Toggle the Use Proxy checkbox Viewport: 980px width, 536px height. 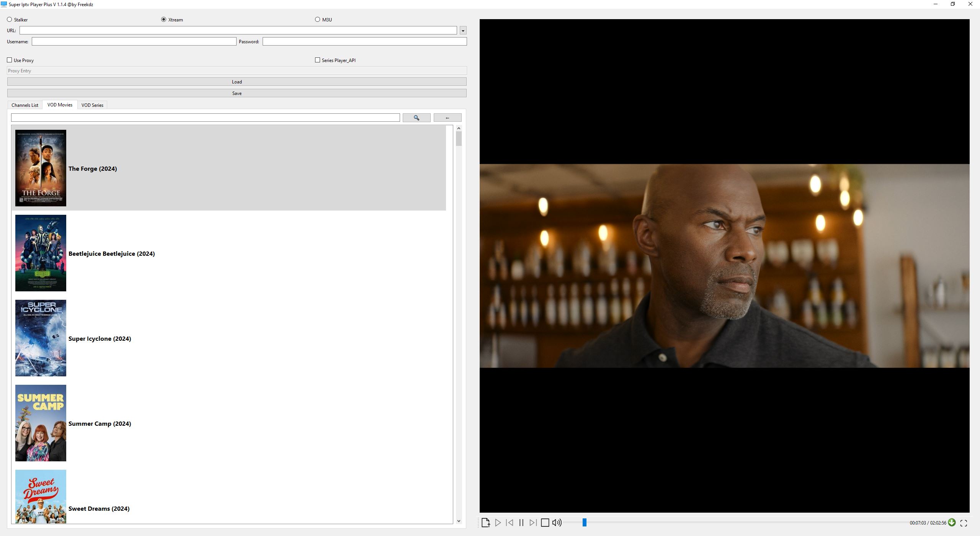coord(10,59)
